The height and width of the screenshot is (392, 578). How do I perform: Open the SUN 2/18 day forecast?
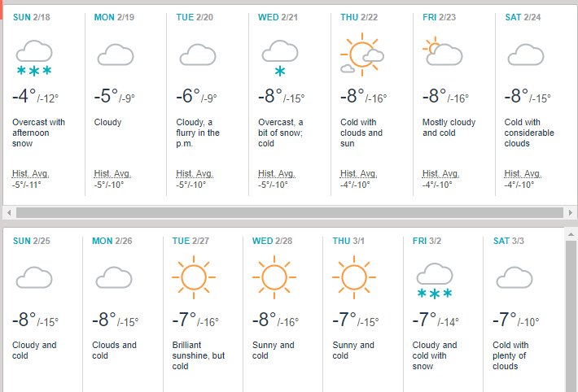pyautogui.click(x=31, y=17)
